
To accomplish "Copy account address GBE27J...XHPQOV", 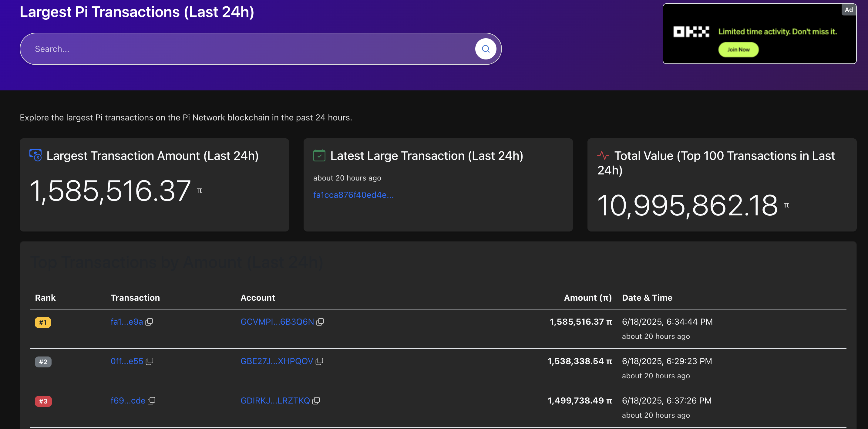I will coord(319,361).
